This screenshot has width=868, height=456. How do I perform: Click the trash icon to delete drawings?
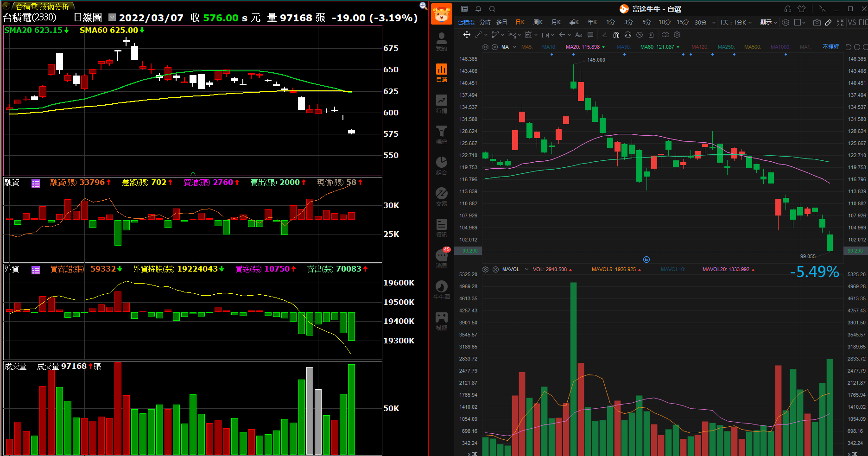[x=651, y=35]
